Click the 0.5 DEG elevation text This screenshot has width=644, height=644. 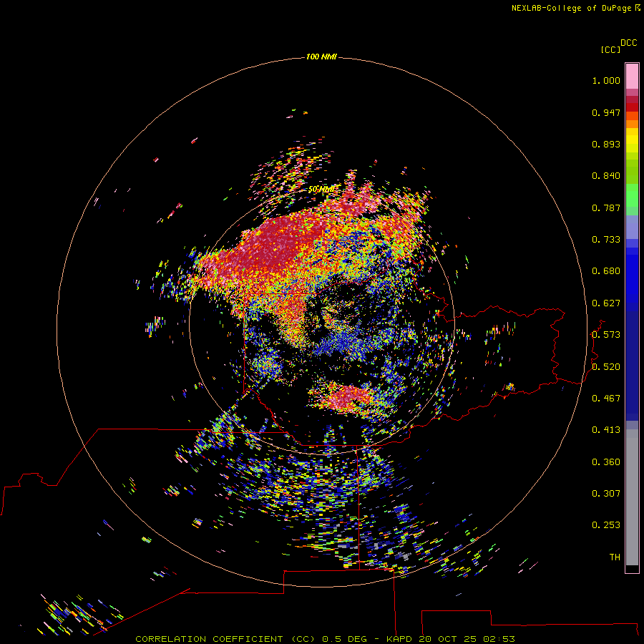point(344,639)
